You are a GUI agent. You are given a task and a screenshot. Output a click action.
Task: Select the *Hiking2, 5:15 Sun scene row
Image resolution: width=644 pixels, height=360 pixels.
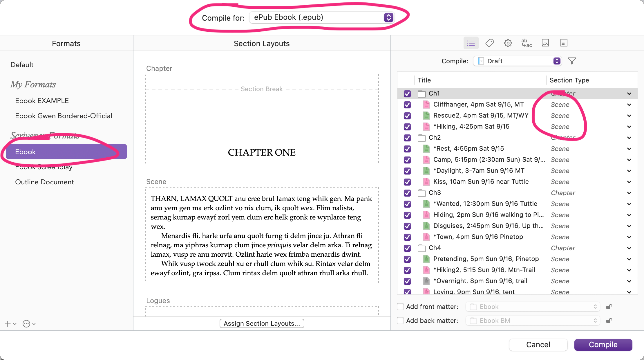pos(517,270)
